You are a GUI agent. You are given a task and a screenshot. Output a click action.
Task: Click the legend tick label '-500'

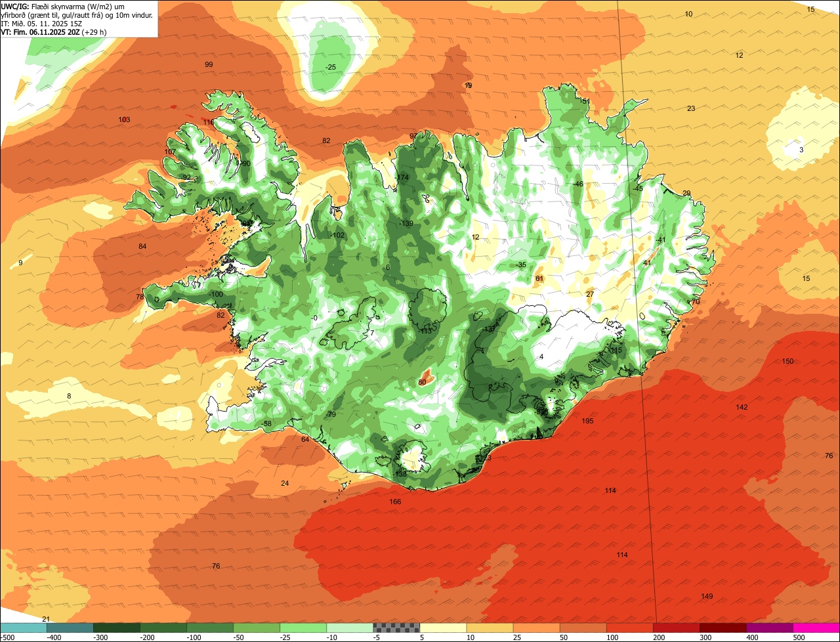[x=7, y=637]
